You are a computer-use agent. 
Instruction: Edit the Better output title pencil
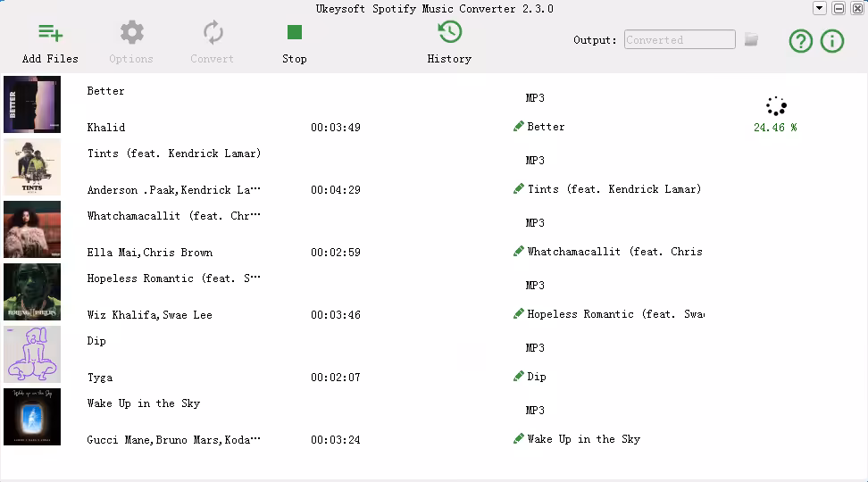(x=519, y=127)
